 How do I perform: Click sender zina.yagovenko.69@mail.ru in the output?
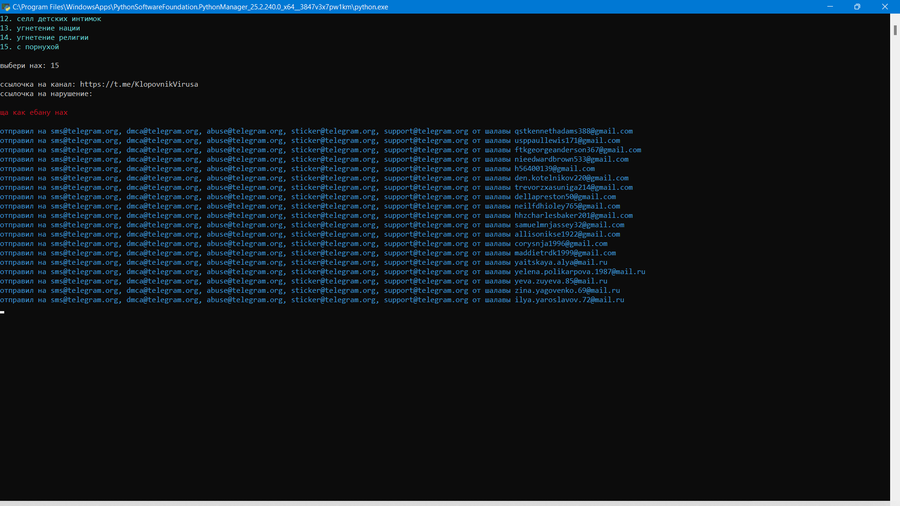click(567, 290)
